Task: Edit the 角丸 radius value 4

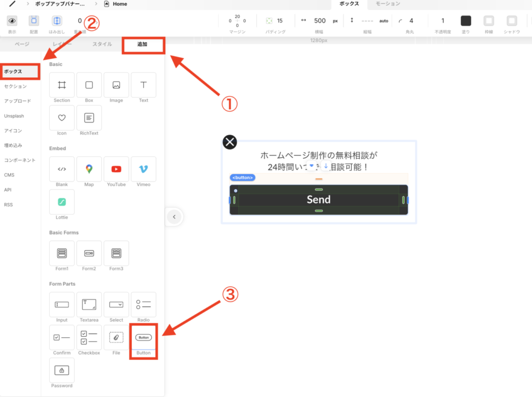Action: [x=411, y=21]
